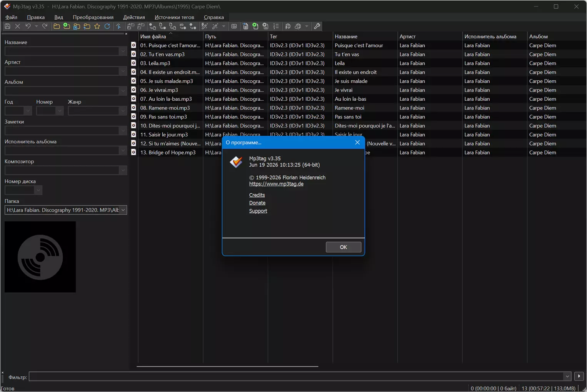Close the О программе dialog with X

coord(357,143)
